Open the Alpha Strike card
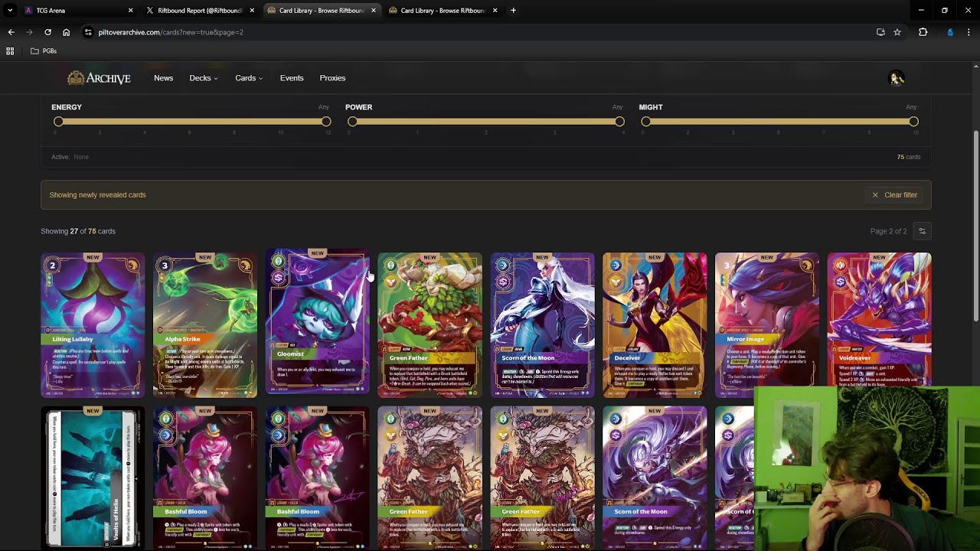Image resolution: width=980 pixels, height=551 pixels. (x=205, y=325)
